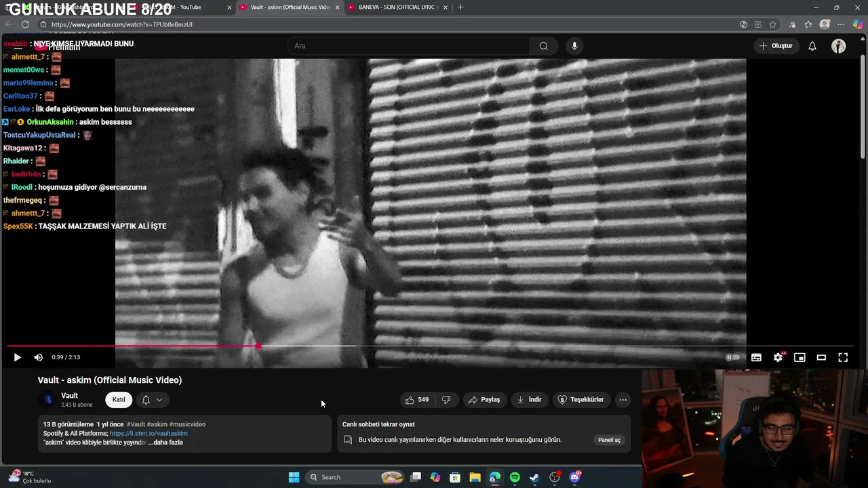The width and height of the screenshot is (868, 488).
Task: Open the player settings gear
Action: point(778,357)
